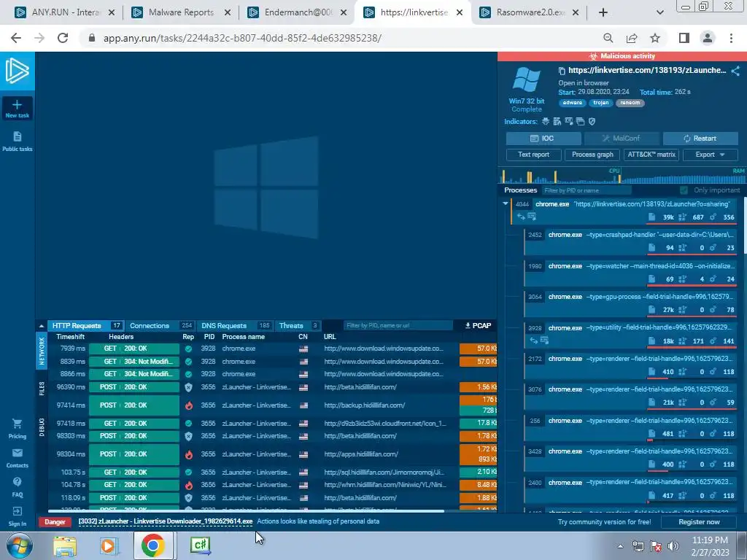Switch to Rasomware2.0.exe browser tab
The height and width of the screenshot is (560, 747).
click(x=530, y=12)
